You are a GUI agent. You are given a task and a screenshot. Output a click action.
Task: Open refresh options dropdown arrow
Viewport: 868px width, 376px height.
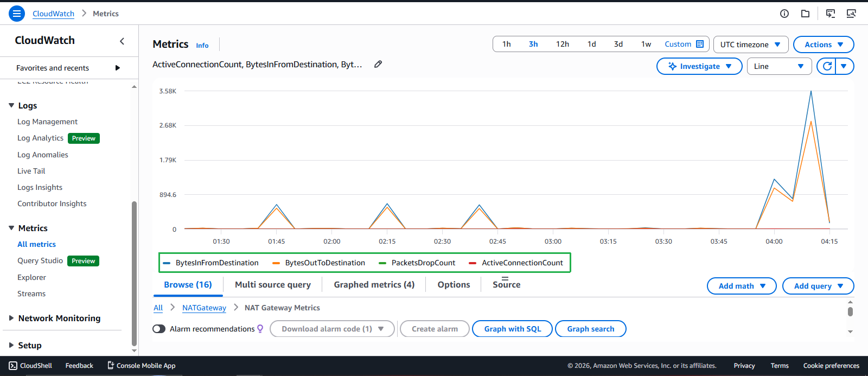click(x=844, y=66)
